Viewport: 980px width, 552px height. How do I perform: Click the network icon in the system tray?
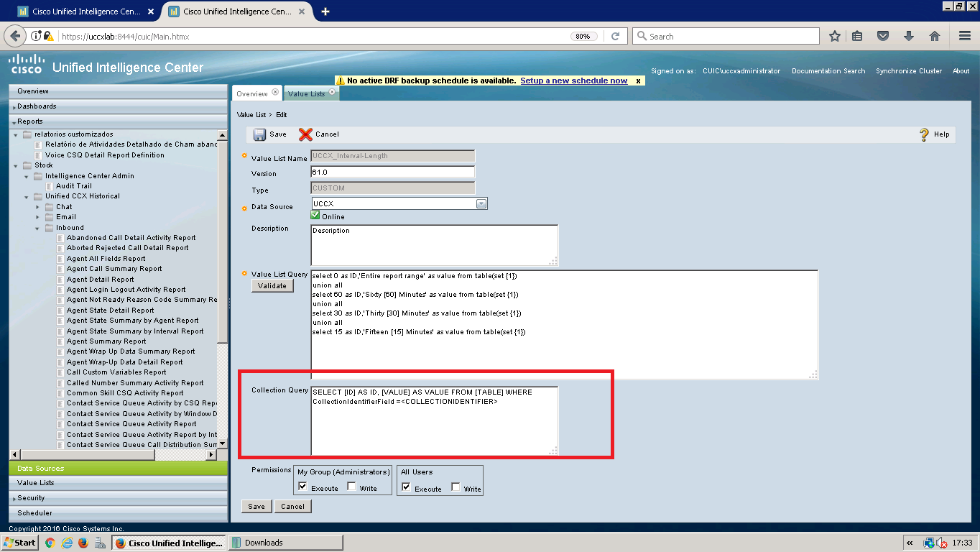coord(929,543)
